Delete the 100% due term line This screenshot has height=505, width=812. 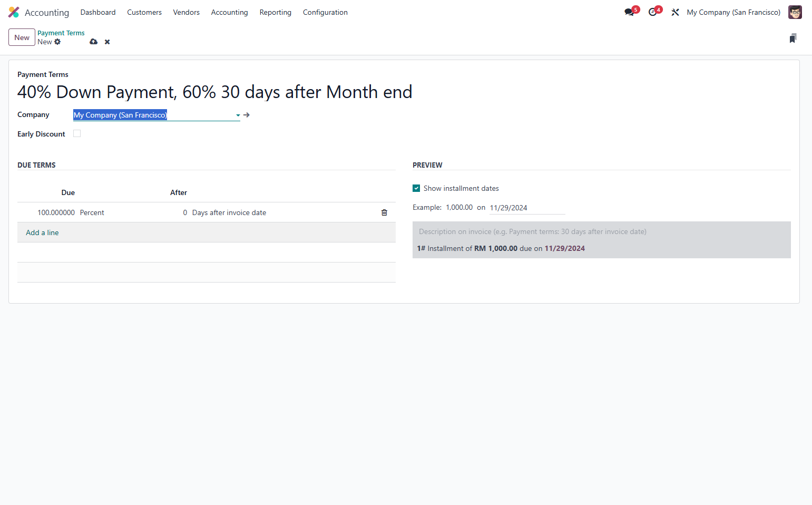[384, 212]
